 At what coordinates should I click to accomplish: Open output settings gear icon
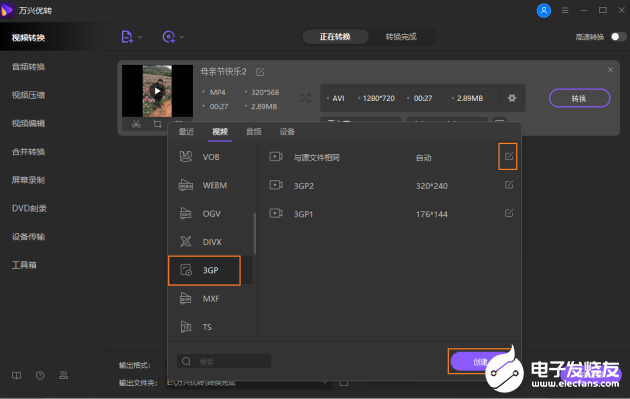pyautogui.click(x=512, y=98)
